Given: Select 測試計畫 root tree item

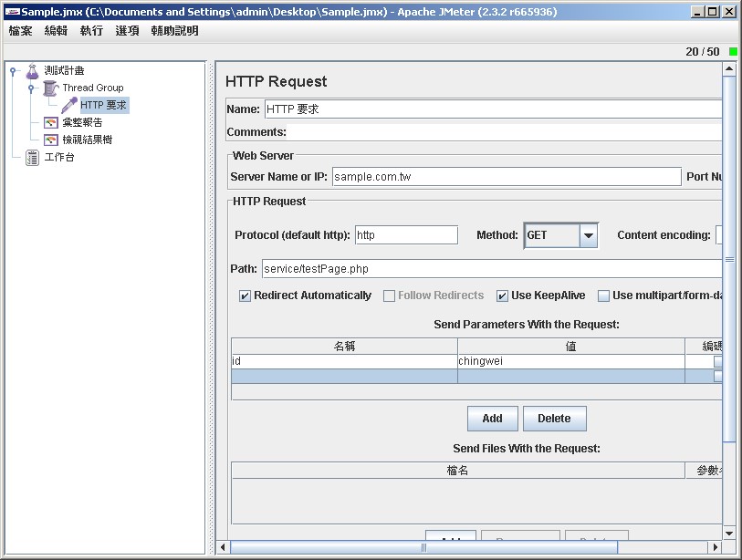Looking at the screenshot, I should point(65,71).
